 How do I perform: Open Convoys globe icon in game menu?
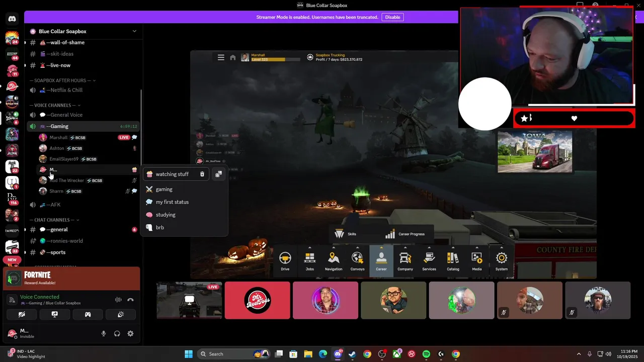[357, 261]
